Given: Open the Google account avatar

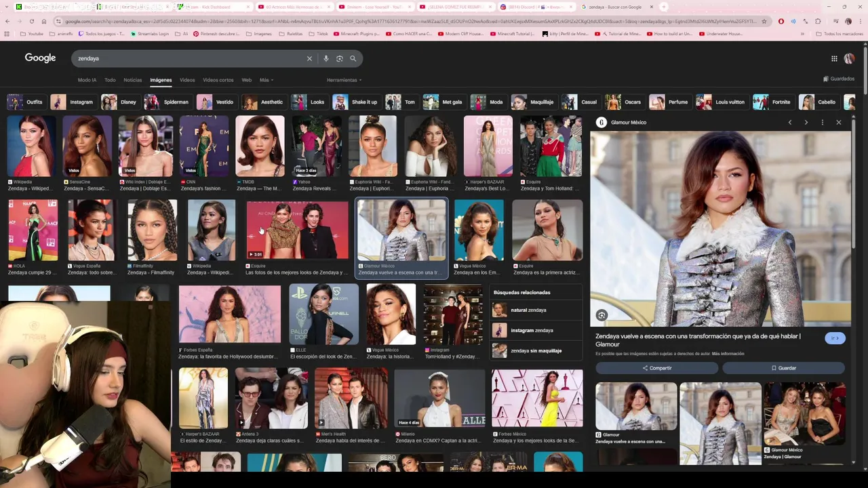Looking at the screenshot, I should pos(849,58).
